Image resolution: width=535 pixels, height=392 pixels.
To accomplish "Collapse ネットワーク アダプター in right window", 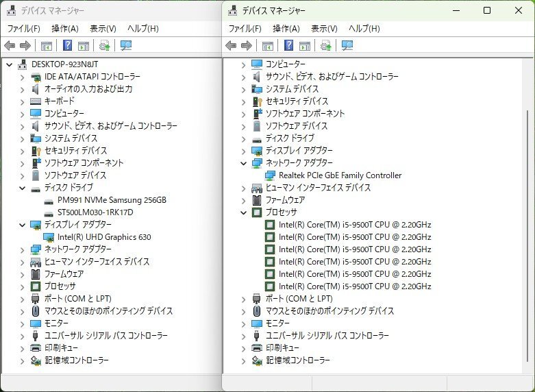I will pyautogui.click(x=244, y=163).
